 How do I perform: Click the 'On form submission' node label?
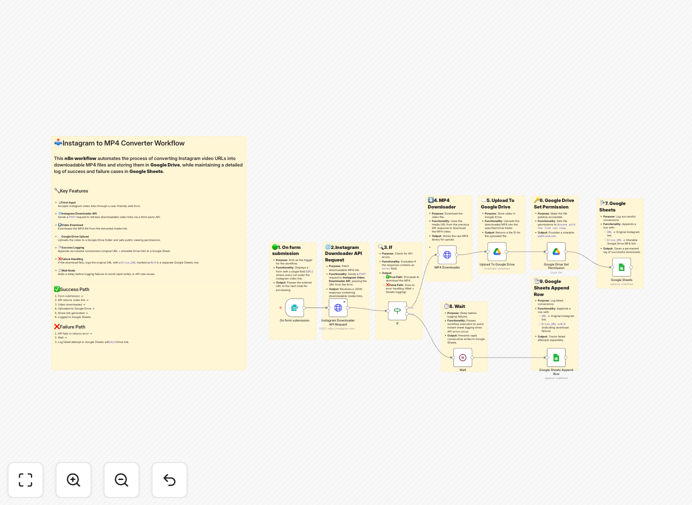point(294,320)
